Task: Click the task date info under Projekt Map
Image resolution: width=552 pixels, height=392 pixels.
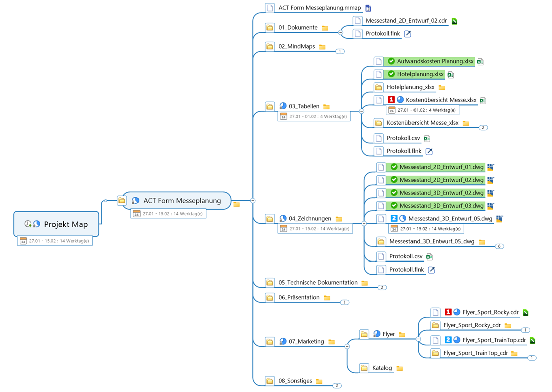Action: (55, 241)
